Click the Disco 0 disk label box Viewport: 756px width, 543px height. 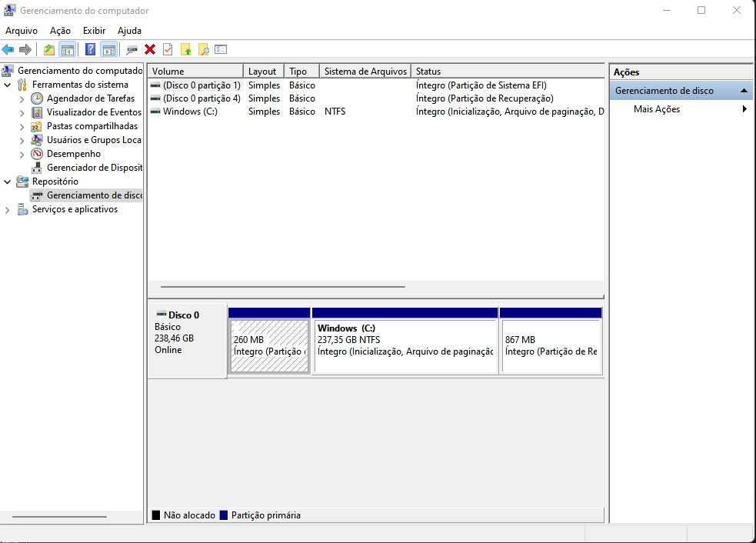click(187, 341)
